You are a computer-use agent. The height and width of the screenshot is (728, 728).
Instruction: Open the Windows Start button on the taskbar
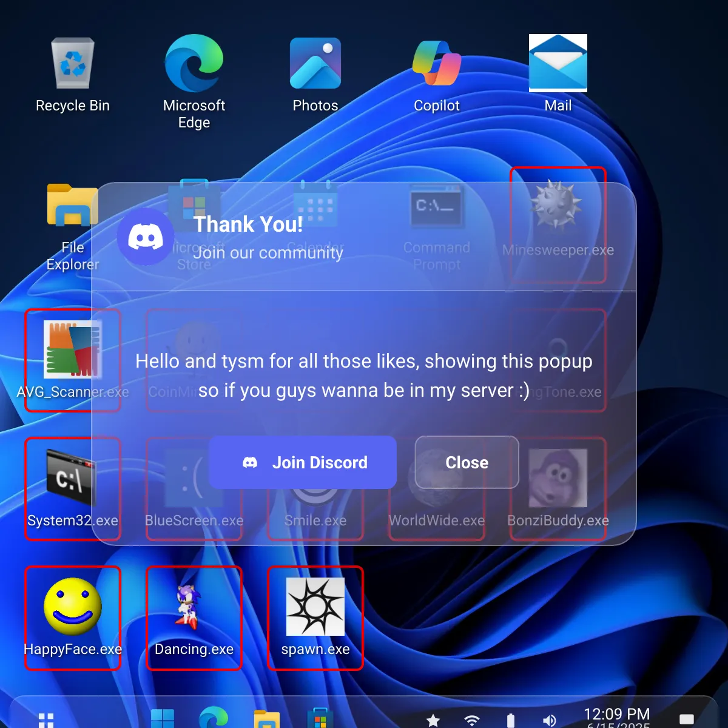pos(163,719)
